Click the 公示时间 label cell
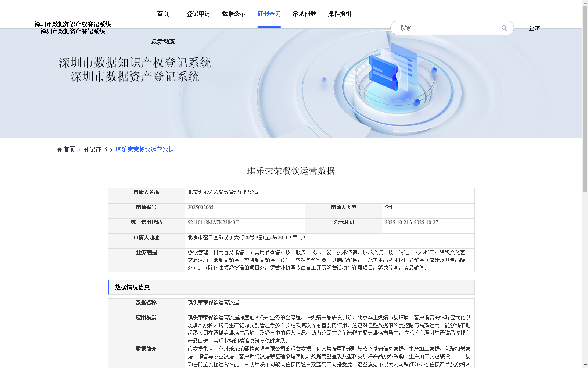The image size is (588, 368). pos(344,226)
